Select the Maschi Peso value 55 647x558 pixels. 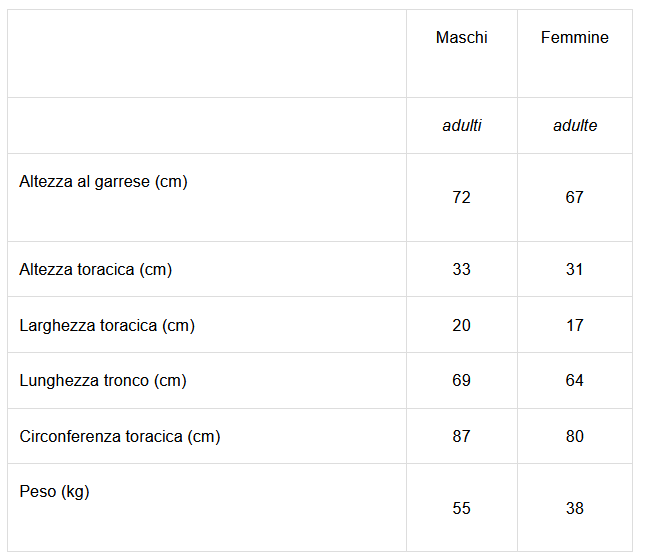pos(461,508)
